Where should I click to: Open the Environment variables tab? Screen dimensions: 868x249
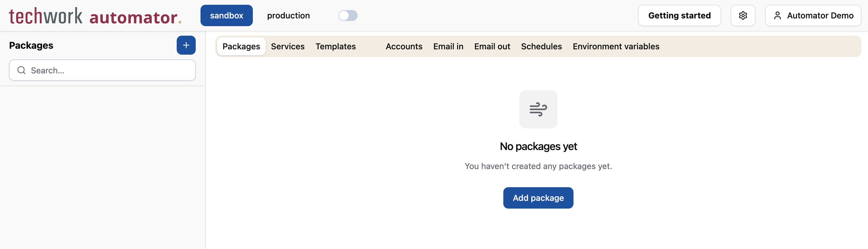click(x=616, y=46)
